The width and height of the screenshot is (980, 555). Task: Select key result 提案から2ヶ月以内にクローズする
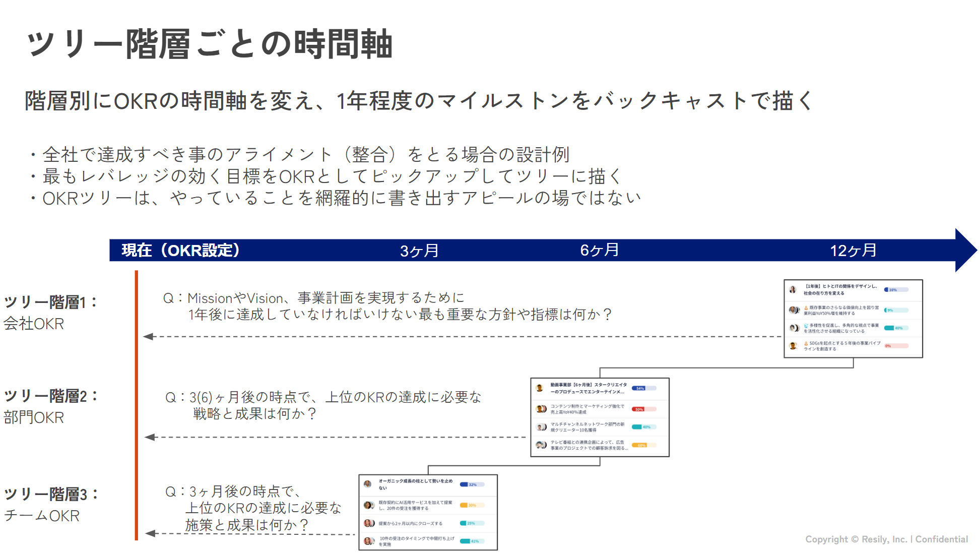411,523
